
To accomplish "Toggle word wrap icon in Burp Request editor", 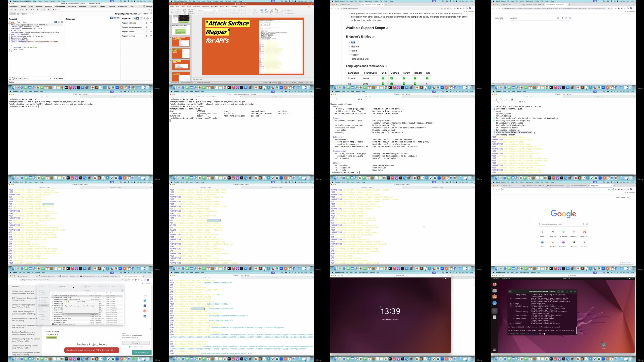I will (x=56, y=22).
